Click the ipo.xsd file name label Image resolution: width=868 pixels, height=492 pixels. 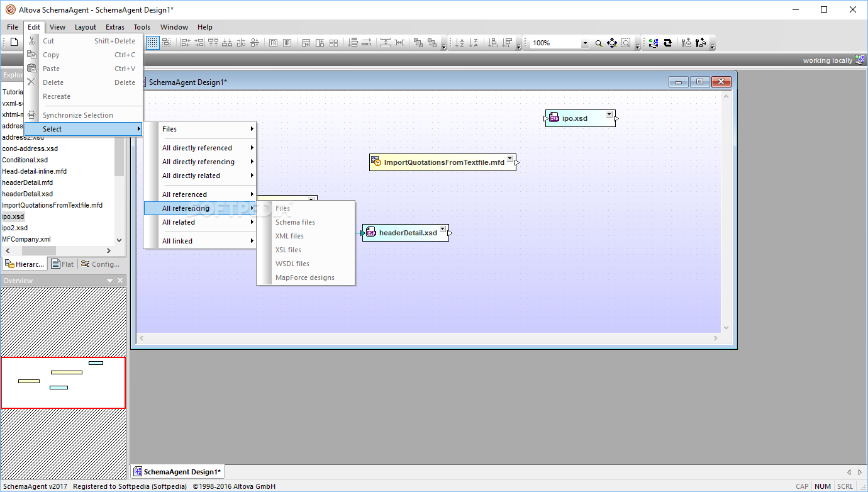coord(575,118)
